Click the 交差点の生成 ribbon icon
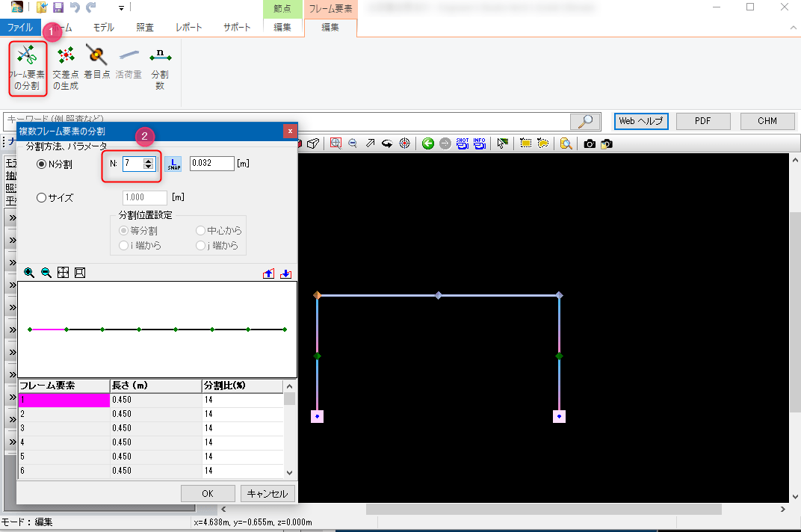This screenshot has width=801, height=532. coord(66,55)
